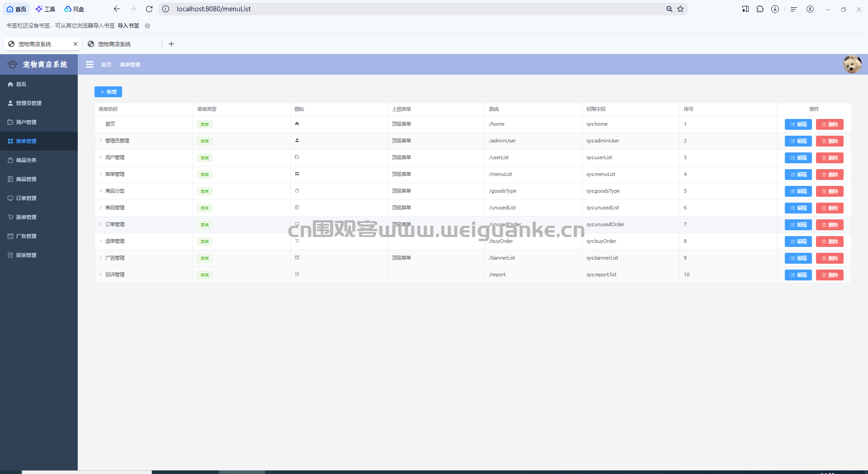Open 广告管理 in the left sidebar
868x474 pixels.
[39, 236]
